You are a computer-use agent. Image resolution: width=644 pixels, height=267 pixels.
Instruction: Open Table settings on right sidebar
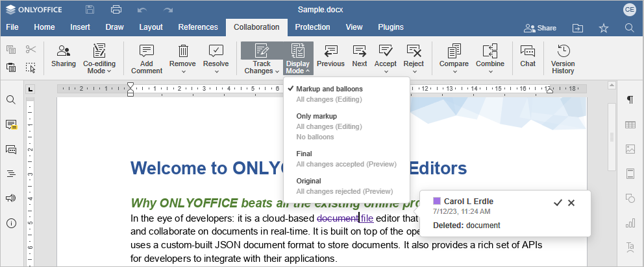630,124
